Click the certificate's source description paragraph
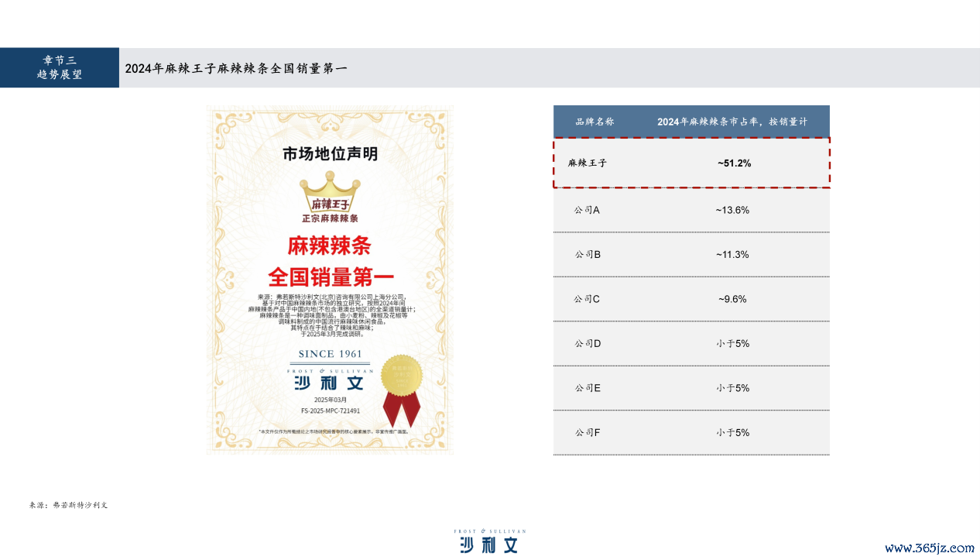Image resolution: width=980 pixels, height=560 pixels. [331, 315]
